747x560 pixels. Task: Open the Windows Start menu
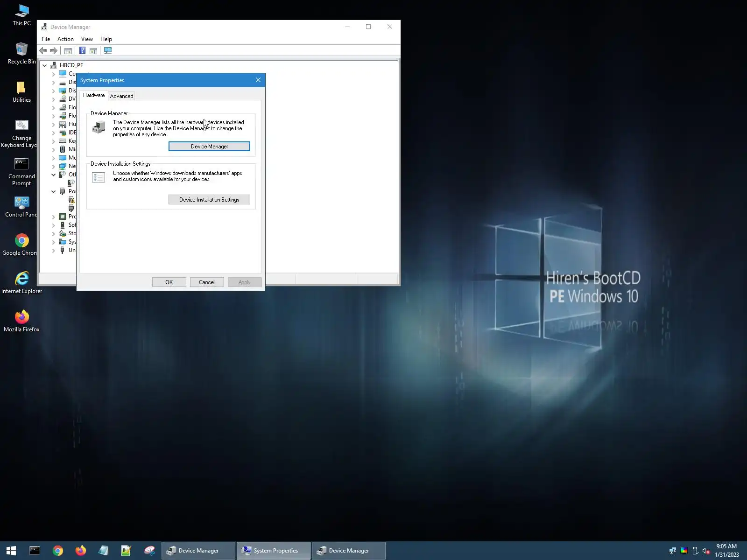point(11,551)
